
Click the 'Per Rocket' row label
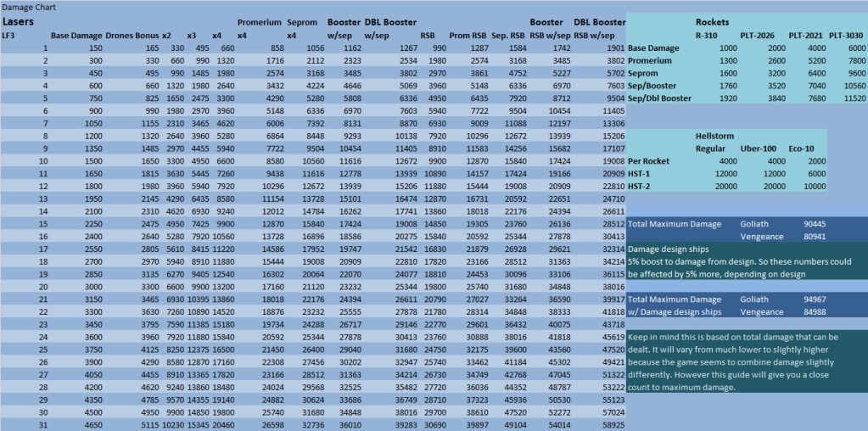[649, 161]
